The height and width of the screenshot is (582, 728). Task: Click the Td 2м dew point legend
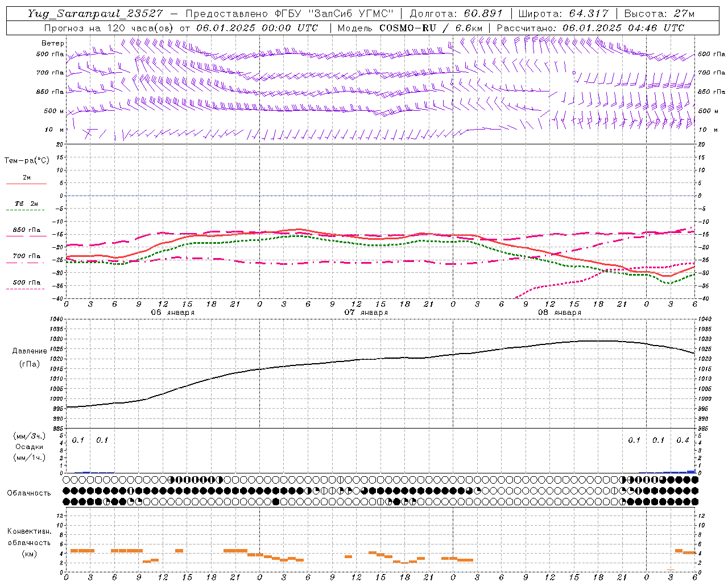(x=26, y=203)
